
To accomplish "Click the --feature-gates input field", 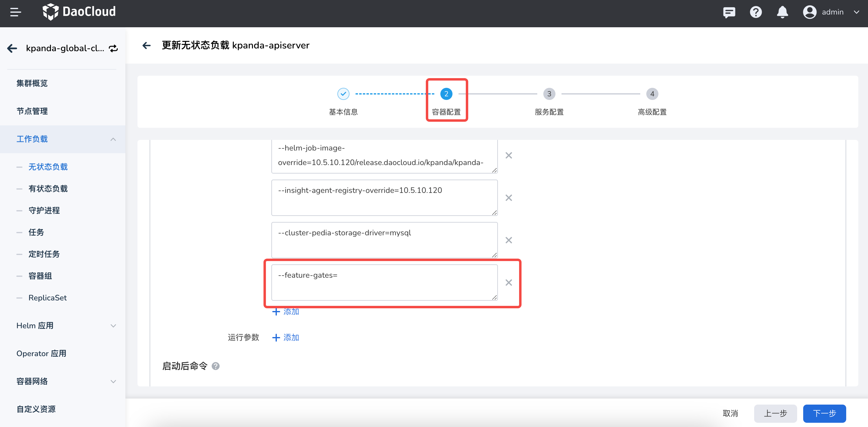I will [x=384, y=283].
